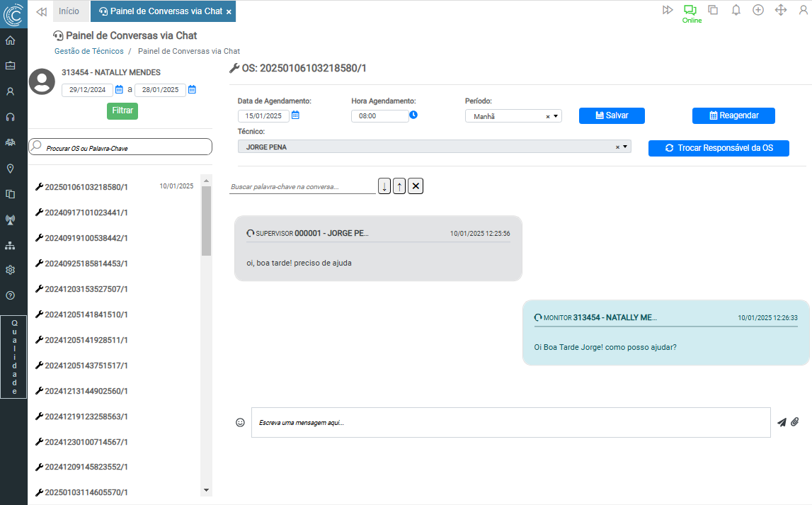The width and height of the screenshot is (812, 505).
Task: Switch to the Início tab
Action: [x=69, y=11]
